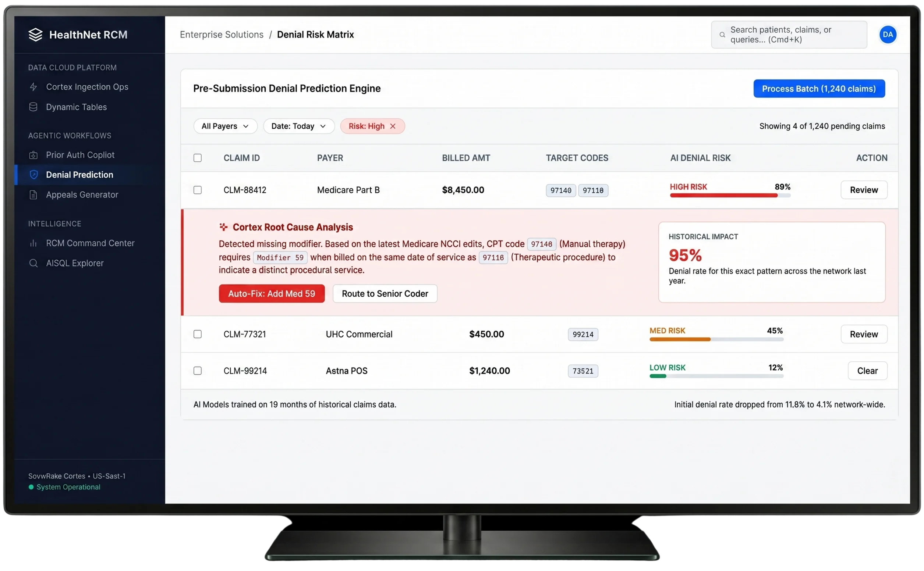Click code tag 97140 in CLM-88412 row
The width and height of the screenshot is (924, 571).
click(560, 190)
